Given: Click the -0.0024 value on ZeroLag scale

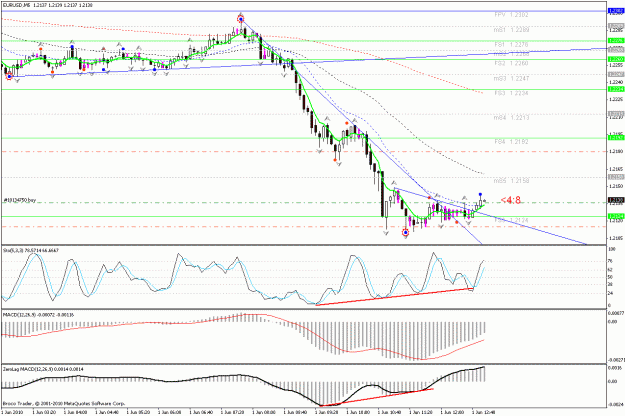Looking at the screenshot, I should click(x=614, y=404).
